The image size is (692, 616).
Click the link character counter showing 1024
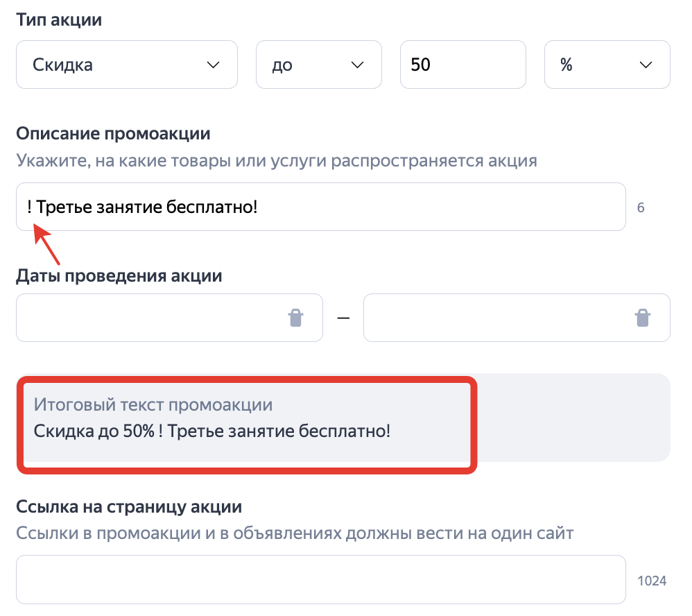click(651, 581)
